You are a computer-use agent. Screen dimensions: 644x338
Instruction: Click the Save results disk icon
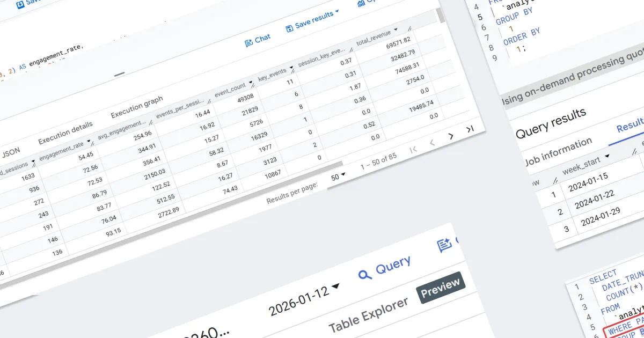(289, 28)
